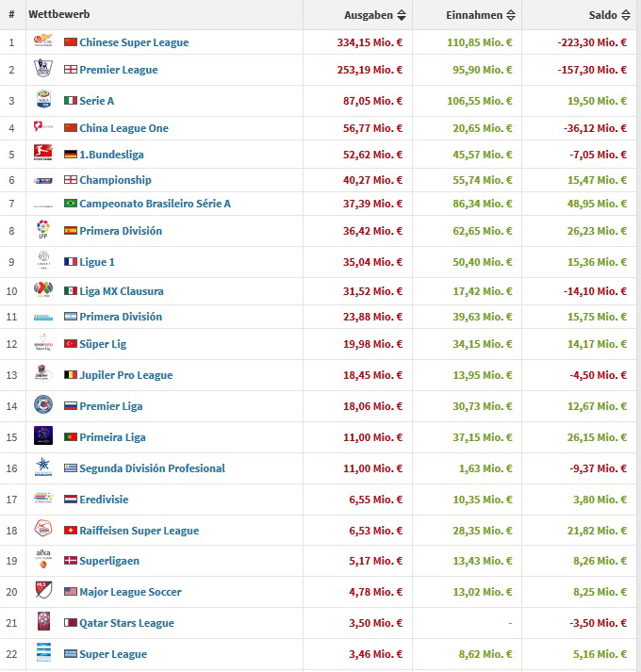This screenshot has width=641, height=672.
Task: Click the Liga MX Clausura logo
Action: pos(43,290)
